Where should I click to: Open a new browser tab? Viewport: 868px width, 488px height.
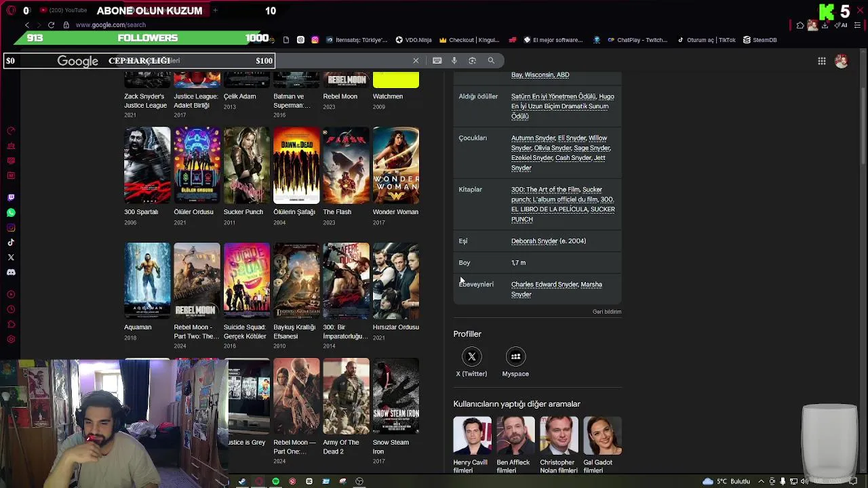coord(215,10)
